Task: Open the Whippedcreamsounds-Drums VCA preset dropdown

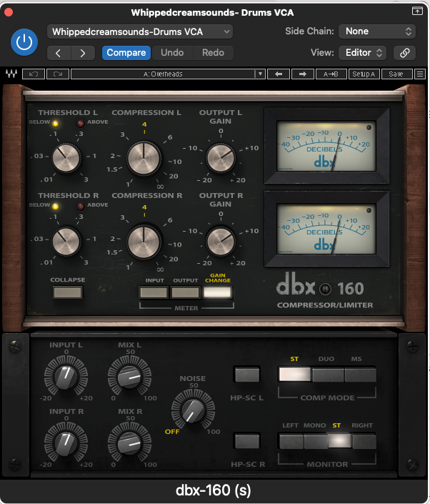Action: pos(140,32)
